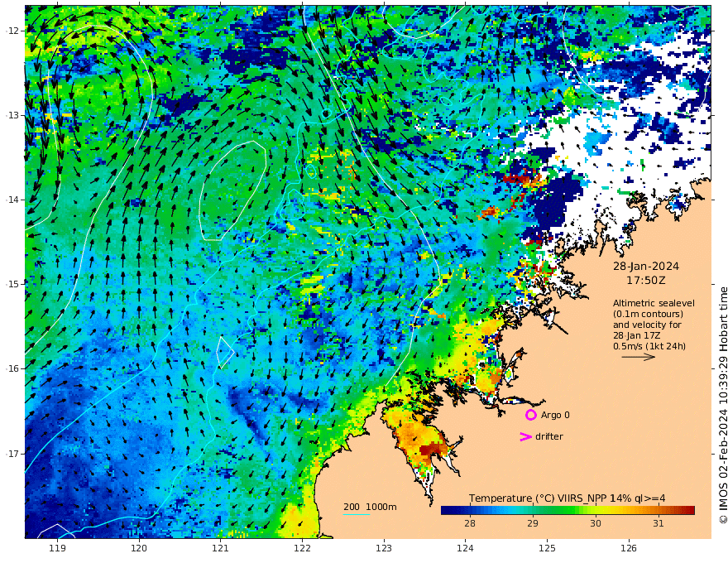The width and height of the screenshot is (728, 563).
Task: Click the longitude label 122
Action: point(302,549)
